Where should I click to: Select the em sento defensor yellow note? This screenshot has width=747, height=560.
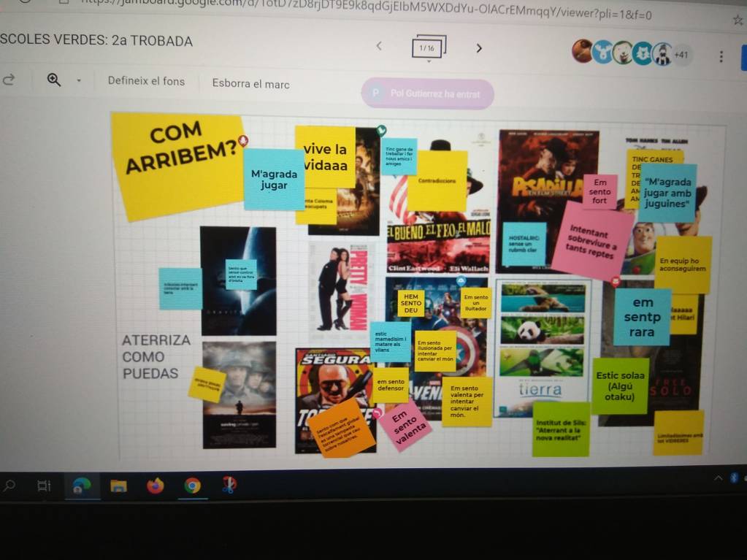click(x=391, y=385)
